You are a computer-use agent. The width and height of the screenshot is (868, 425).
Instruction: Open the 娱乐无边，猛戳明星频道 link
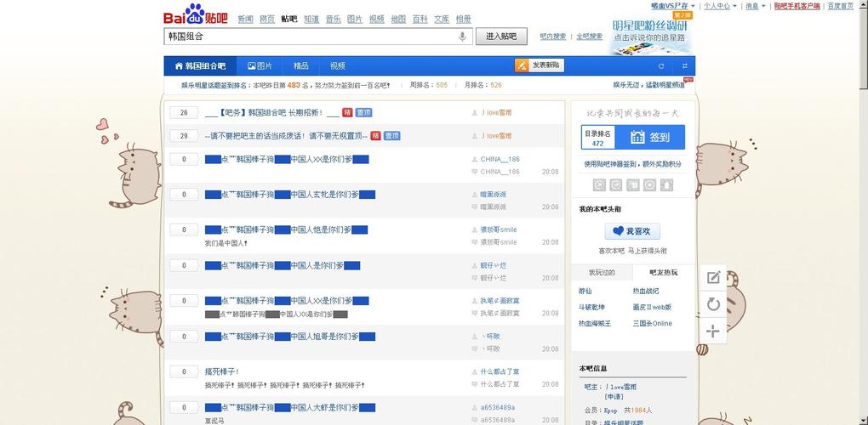pos(648,85)
